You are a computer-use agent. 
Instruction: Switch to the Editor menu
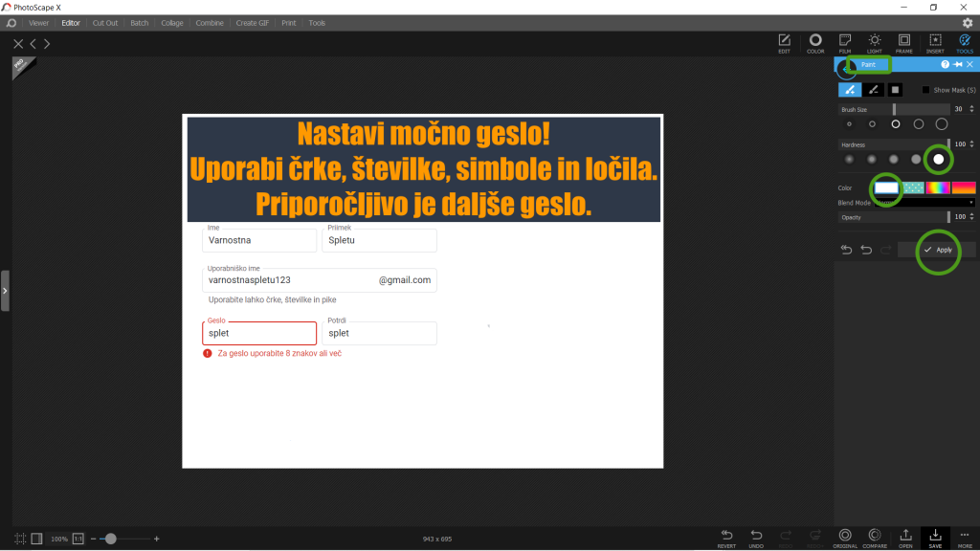pos(71,23)
